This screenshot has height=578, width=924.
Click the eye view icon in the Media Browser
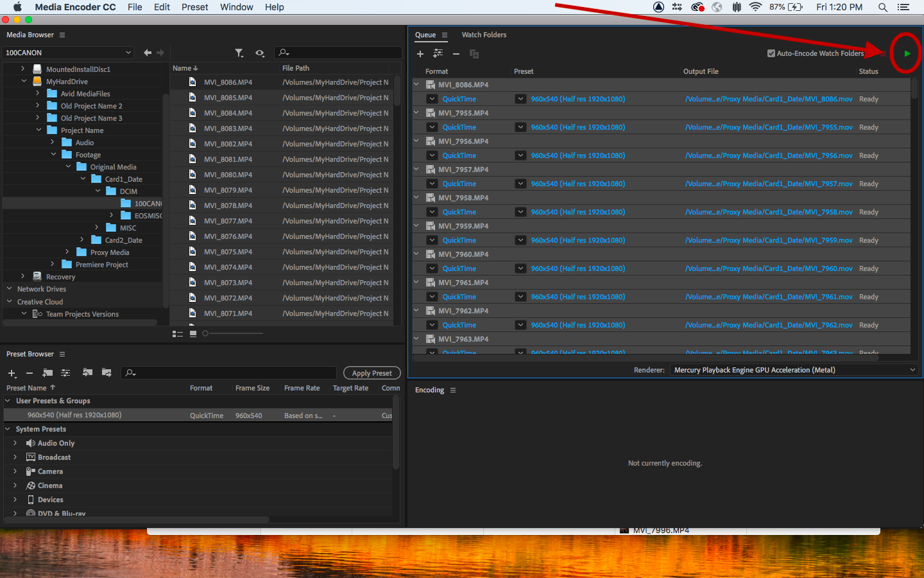click(260, 53)
